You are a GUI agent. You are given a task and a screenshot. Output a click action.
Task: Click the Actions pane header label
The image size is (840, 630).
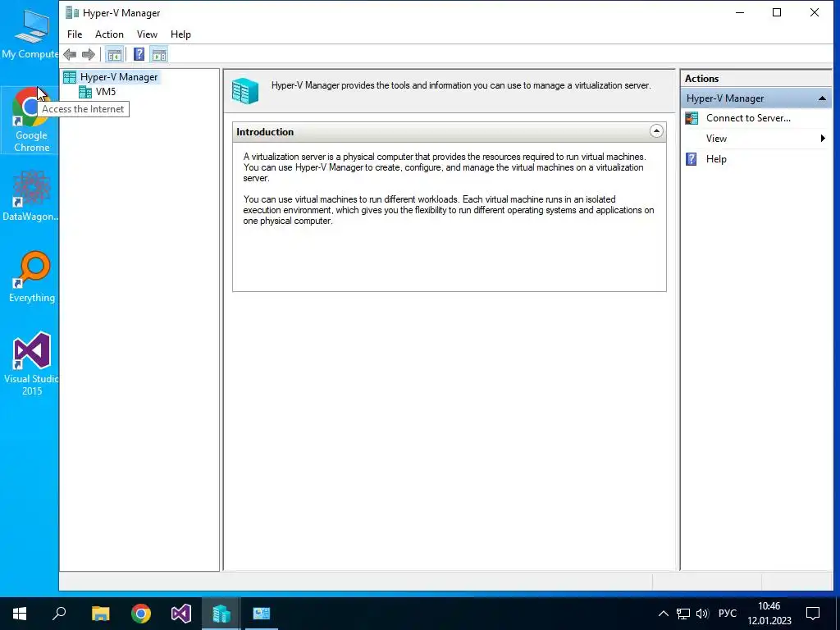pyautogui.click(x=701, y=78)
